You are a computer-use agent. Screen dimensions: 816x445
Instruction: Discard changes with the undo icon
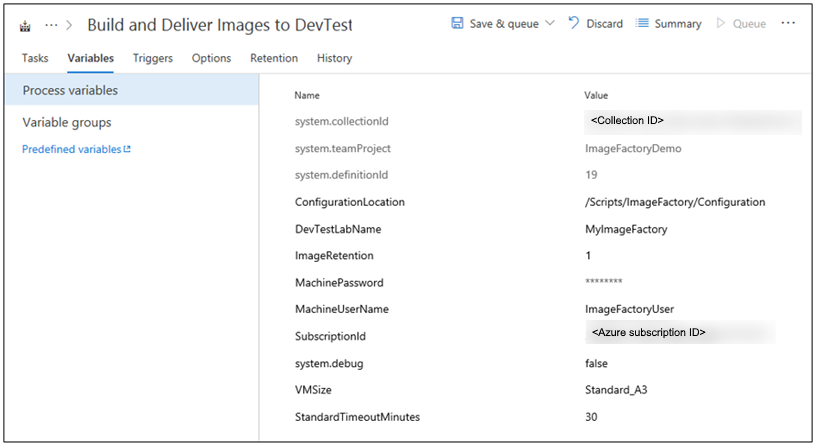pos(575,23)
